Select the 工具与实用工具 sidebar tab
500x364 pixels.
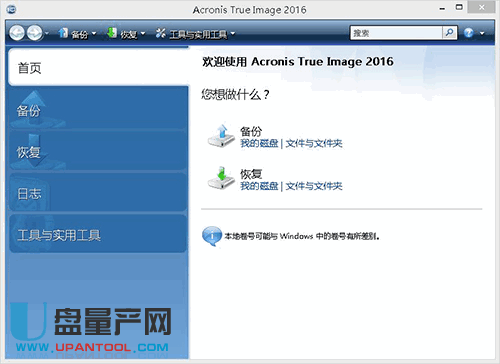tap(98, 234)
